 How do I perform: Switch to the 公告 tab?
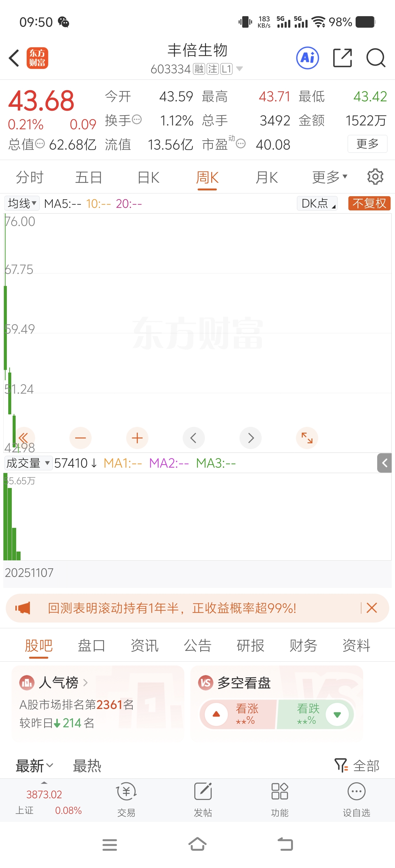click(x=197, y=646)
